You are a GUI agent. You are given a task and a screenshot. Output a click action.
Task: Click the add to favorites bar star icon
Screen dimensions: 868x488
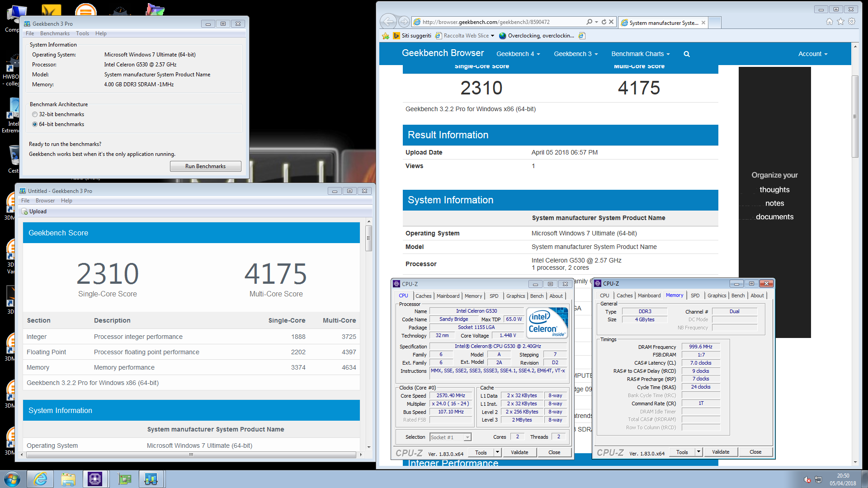(386, 36)
